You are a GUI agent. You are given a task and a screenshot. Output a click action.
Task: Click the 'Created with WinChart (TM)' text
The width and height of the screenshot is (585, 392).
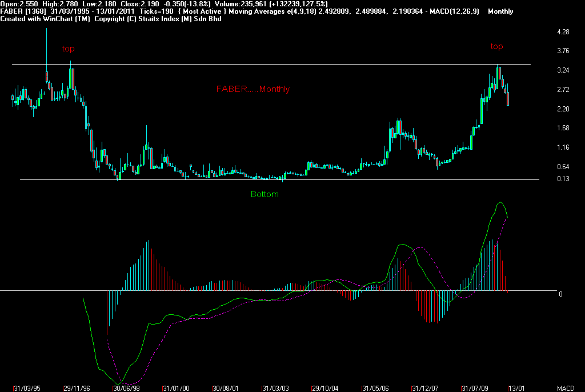point(45,19)
